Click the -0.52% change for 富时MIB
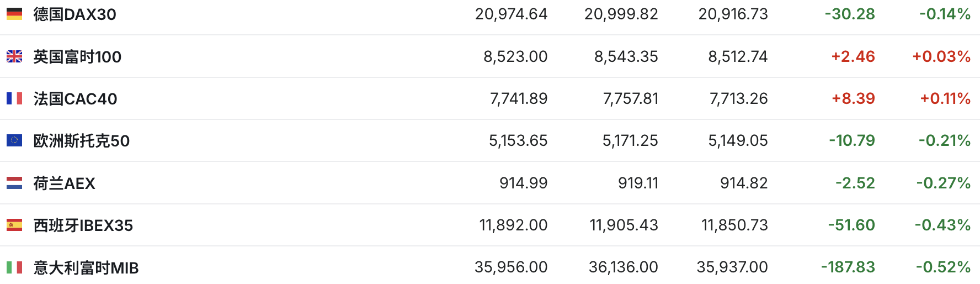 coord(943,267)
